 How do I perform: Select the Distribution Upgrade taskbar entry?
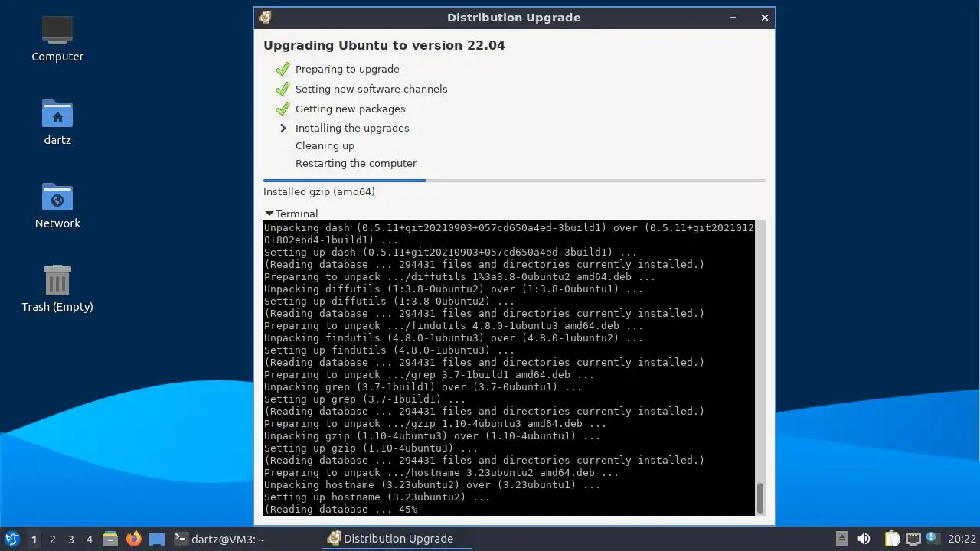tap(398, 539)
